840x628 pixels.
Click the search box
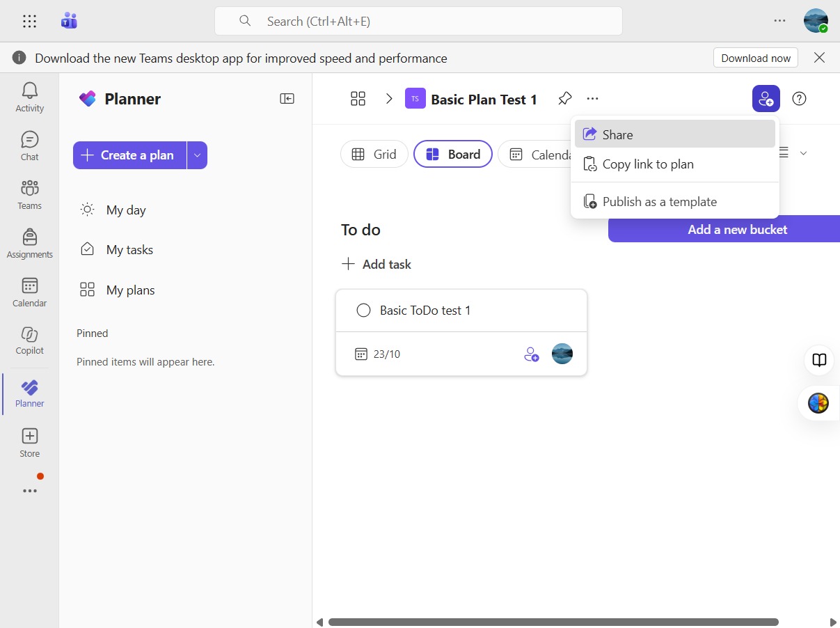click(418, 21)
